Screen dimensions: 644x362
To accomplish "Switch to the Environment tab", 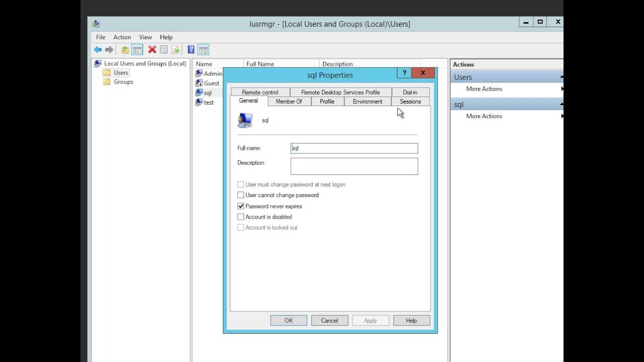I will pyautogui.click(x=367, y=102).
